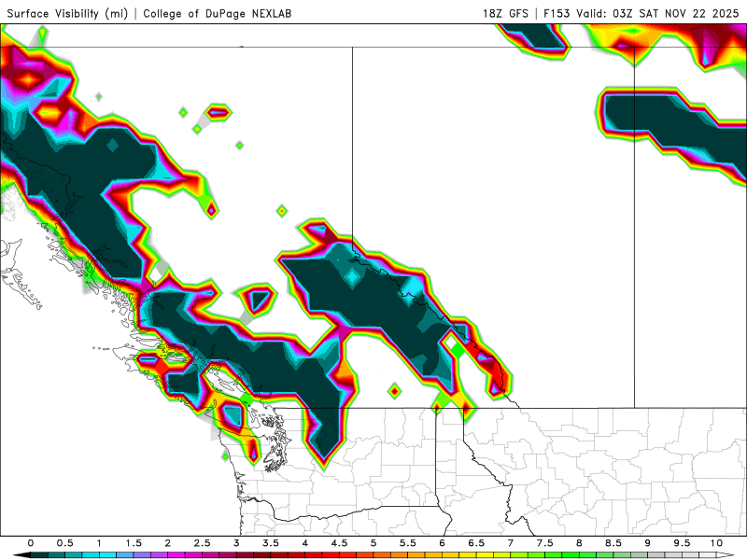Viewport: 747px width, 560px height.
Task: Click the 'F153 Valid: 03Z SAT NOV 22 2025' text
Action: 641,13
